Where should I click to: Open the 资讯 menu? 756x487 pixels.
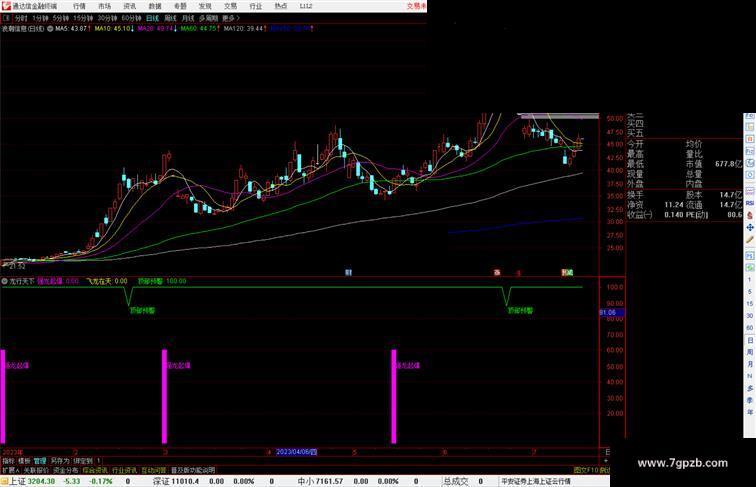(129, 6)
